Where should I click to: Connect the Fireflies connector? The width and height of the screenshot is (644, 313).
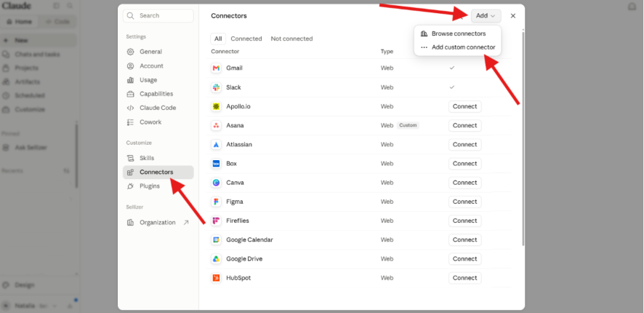point(465,221)
